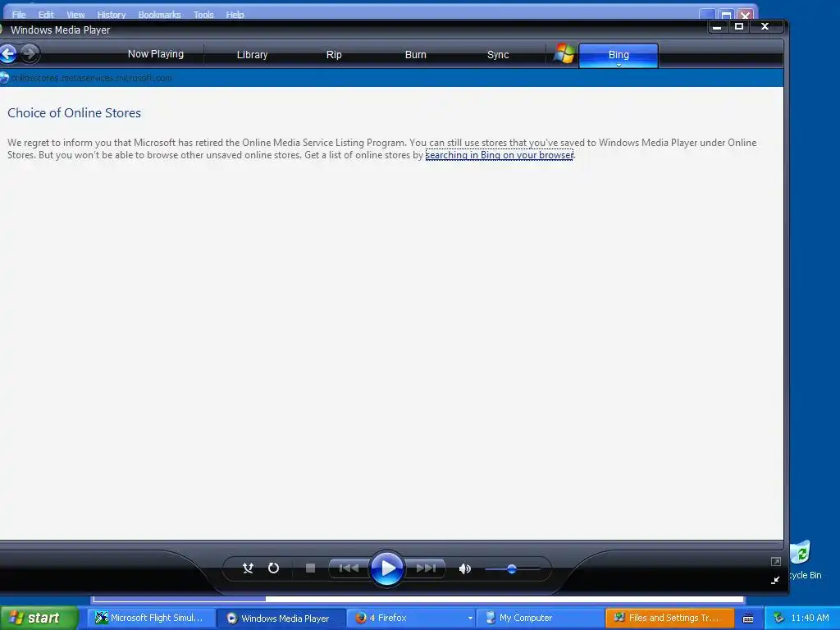Open the Tools menu in Firefox window

tap(203, 15)
